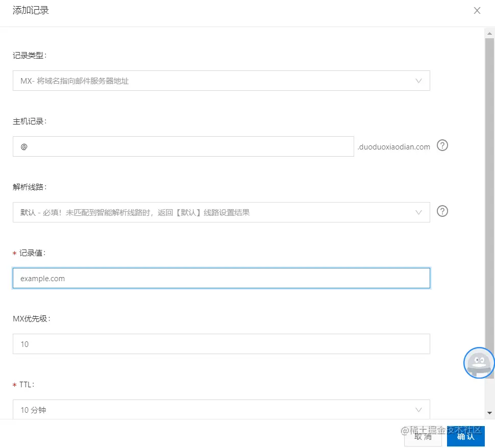Viewport: 495px width, 448px height.
Task: Click the 记录值 label
Action: pos(32,253)
